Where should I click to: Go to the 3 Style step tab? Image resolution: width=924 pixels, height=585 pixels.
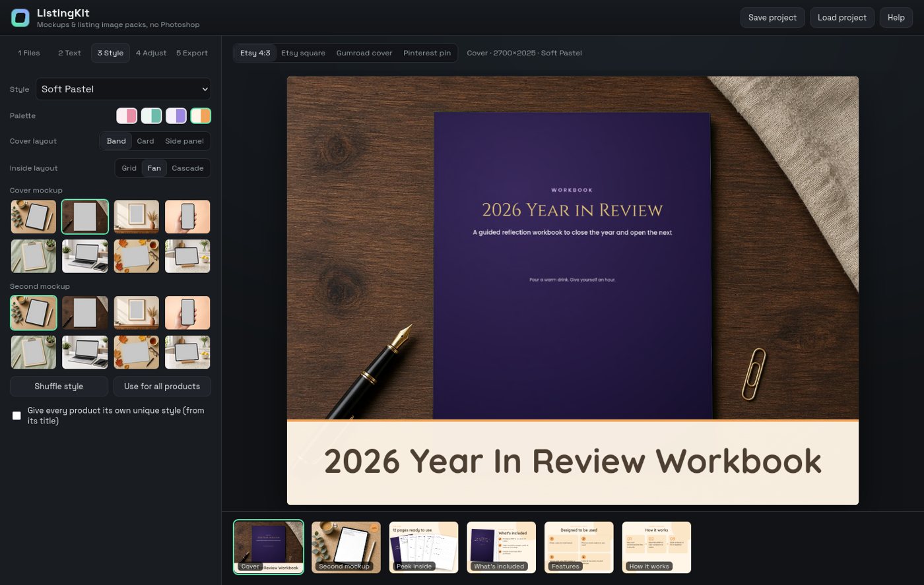(x=110, y=53)
